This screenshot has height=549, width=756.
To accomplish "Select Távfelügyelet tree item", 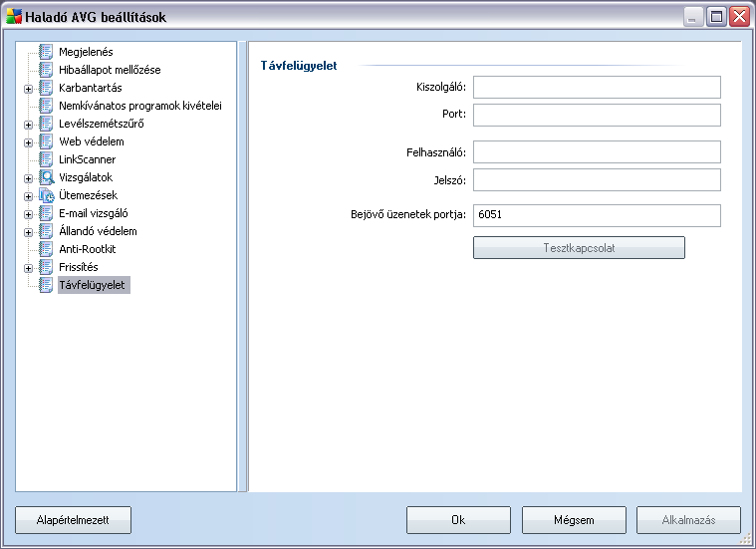I will pyautogui.click(x=94, y=285).
